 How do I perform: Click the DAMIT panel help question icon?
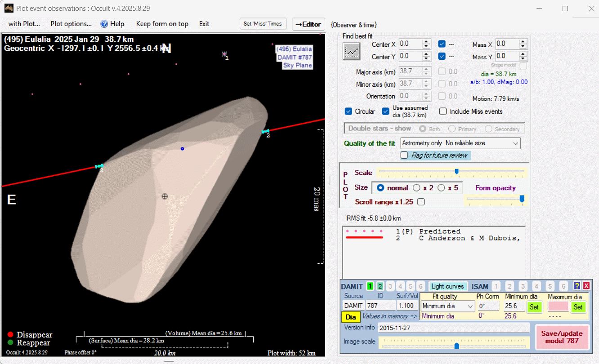point(577,286)
